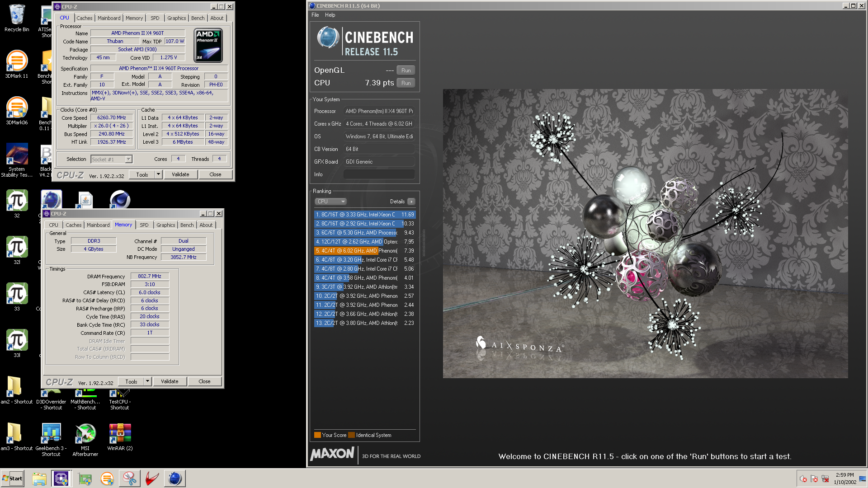The image size is (868, 488).
Task: Click the Cinebench globe logo
Action: 328,38
